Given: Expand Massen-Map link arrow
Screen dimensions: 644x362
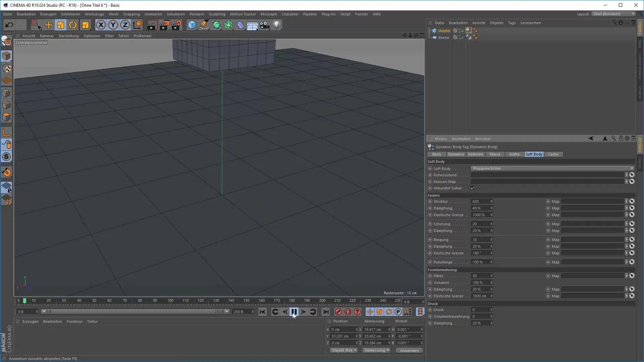Looking at the screenshot, I should 626,182.
